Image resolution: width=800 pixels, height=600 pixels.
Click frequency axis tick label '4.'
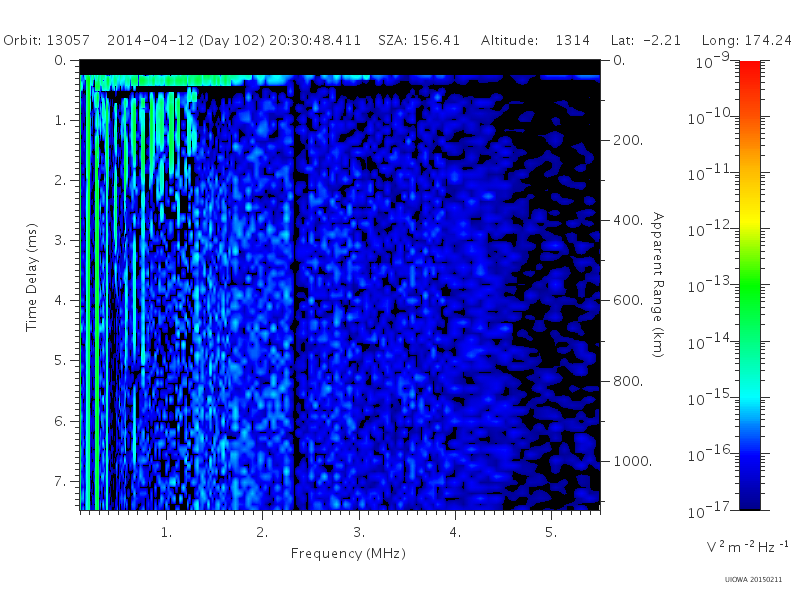point(455,533)
